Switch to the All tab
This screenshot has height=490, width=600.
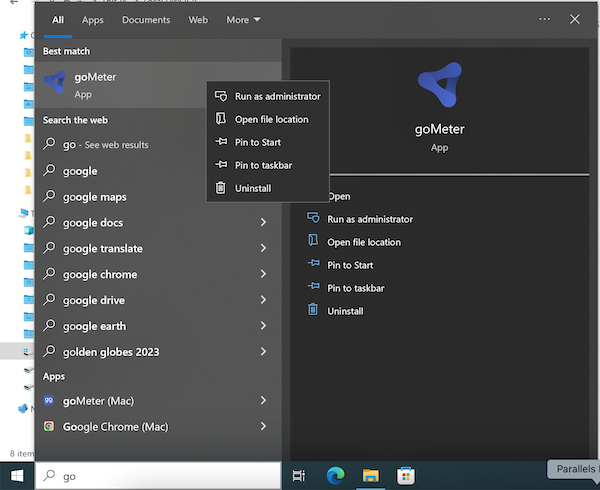coord(58,20)
